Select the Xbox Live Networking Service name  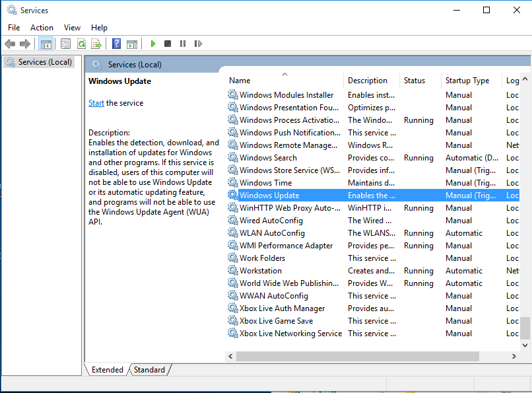coord(291,334)
